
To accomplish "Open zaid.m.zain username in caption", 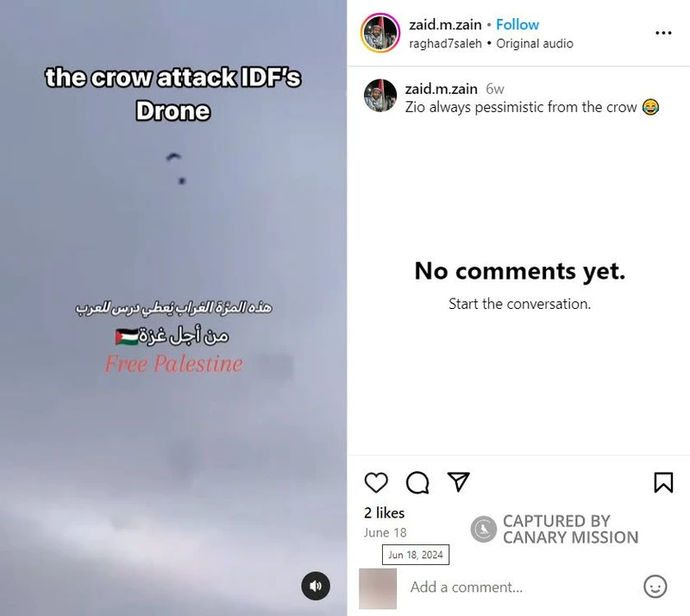I will 442,89.
